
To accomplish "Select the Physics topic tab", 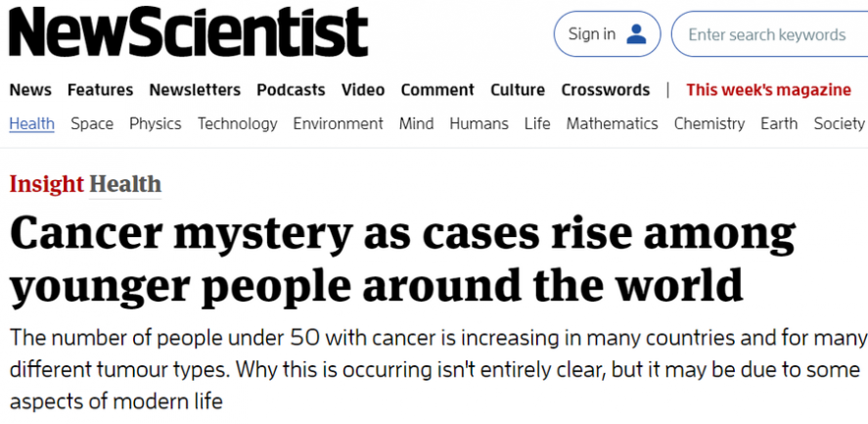I will 156,123.
